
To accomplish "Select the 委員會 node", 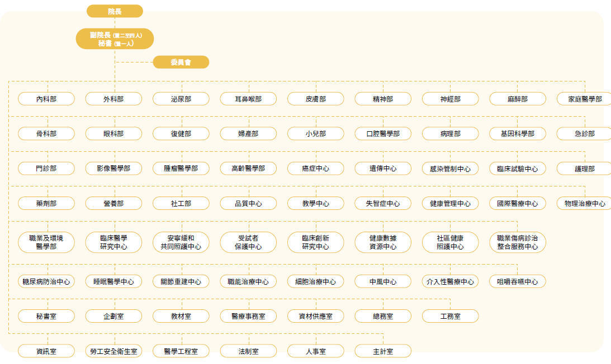I will [181, 63].
